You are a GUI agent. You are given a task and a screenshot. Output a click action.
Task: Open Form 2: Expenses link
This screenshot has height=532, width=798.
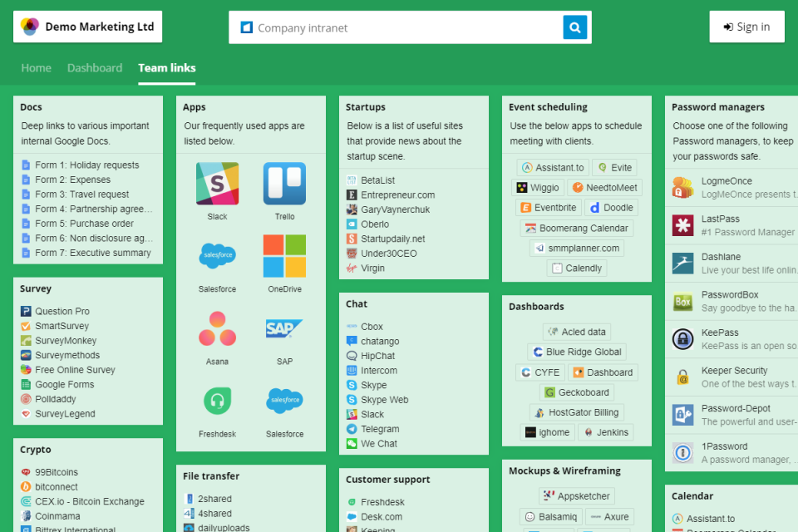tap(73, 180)
